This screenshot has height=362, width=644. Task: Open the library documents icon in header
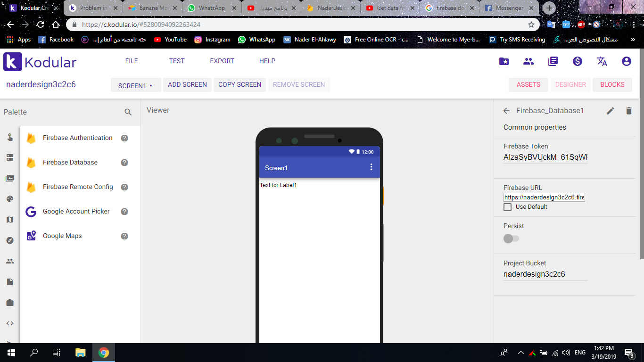click(x=553, y=61)
